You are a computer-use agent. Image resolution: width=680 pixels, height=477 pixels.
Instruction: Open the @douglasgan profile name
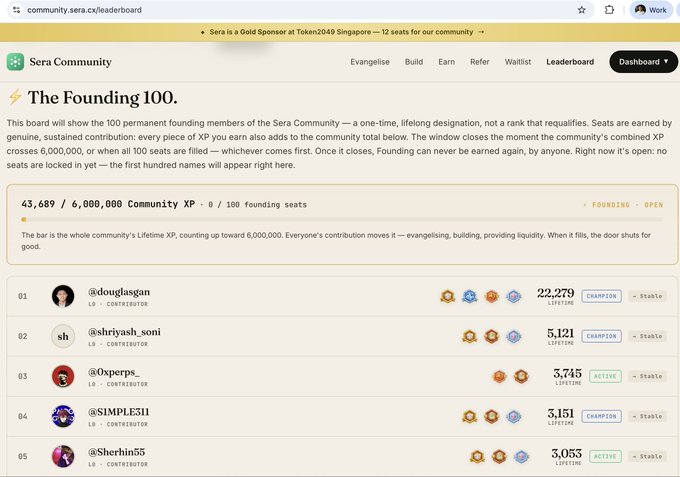pyautogui.click(x=119, y=292)
